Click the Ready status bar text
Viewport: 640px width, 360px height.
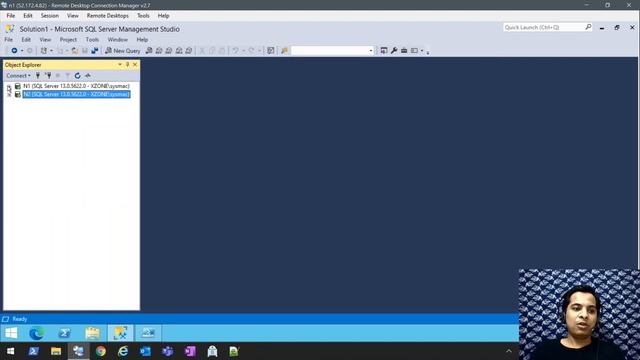click(x=20, y=319)
